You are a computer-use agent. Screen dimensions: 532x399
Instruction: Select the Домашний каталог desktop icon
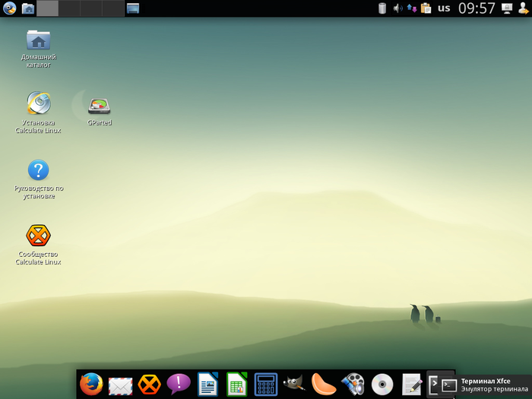click(x=38, y=49)
